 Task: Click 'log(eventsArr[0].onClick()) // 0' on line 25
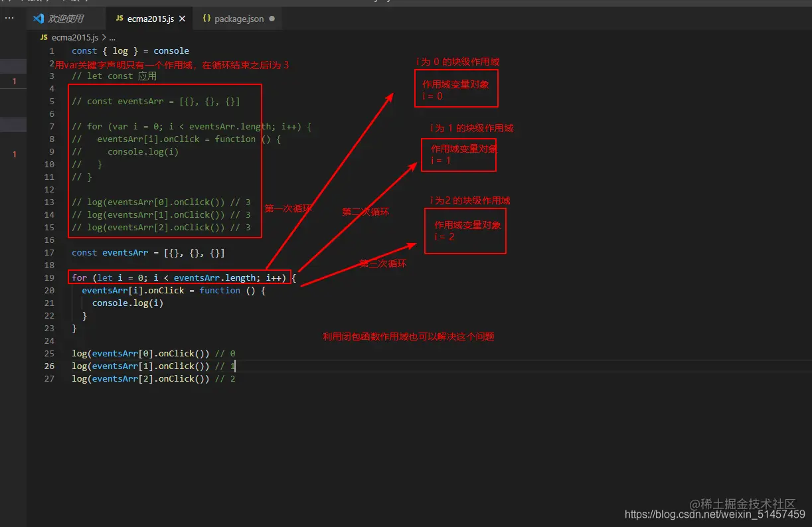pos(153,354)
